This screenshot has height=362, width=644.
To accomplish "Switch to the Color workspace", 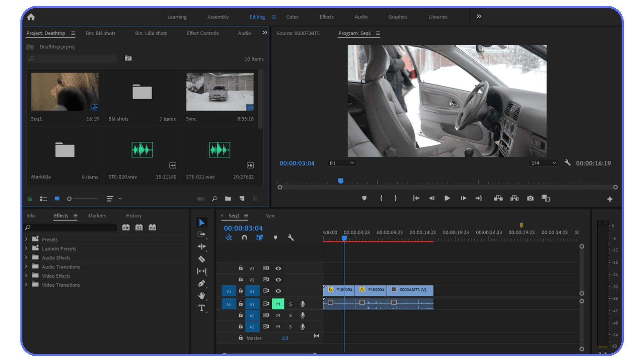I will pos(292,17).
